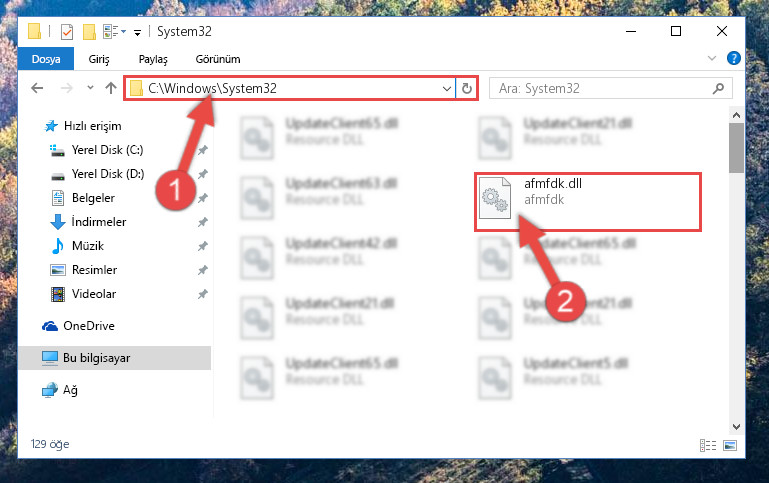Image resolution: width=769 pixels, height=483 pixels.
Task: Click the Ara: System32 search field
Action: 602,89
